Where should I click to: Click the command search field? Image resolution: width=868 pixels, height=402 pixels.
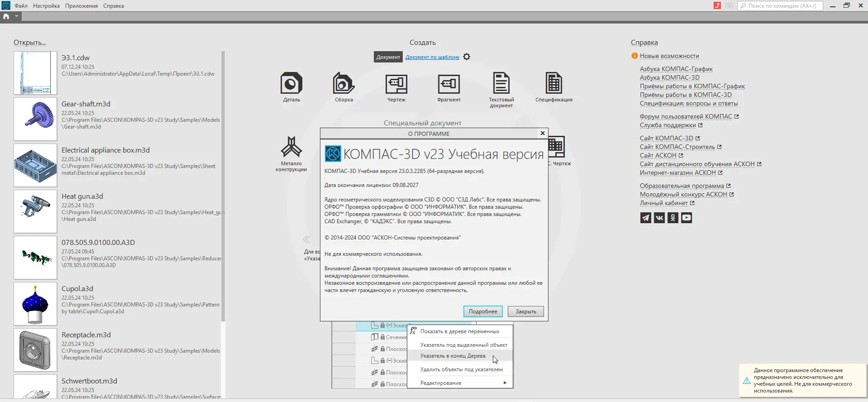[780, 5]
